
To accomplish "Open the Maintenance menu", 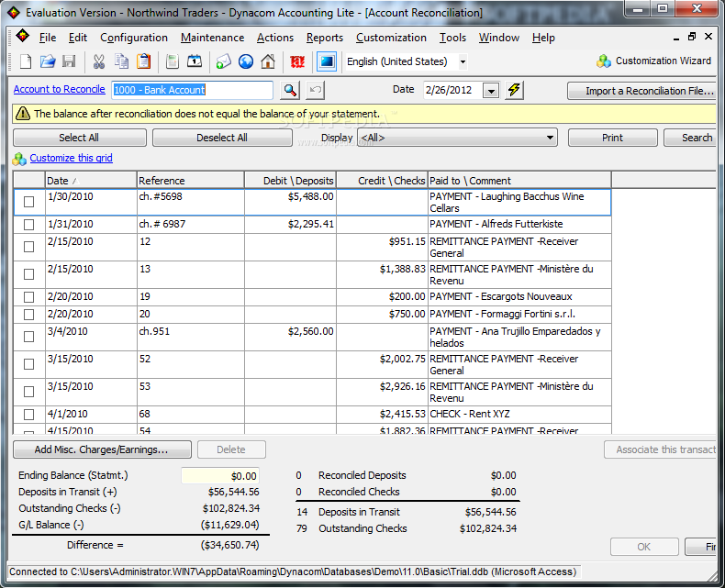I will 212,38.
